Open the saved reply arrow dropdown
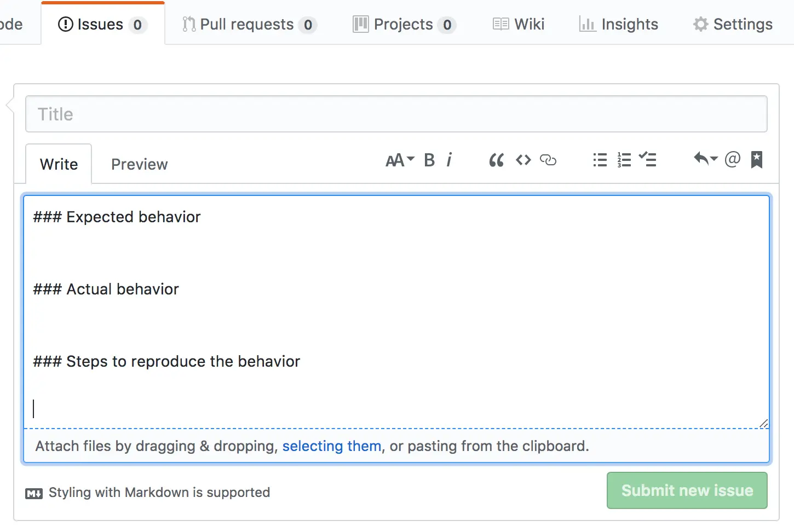Viewport: 794px width, 532px height. [705, 159]
